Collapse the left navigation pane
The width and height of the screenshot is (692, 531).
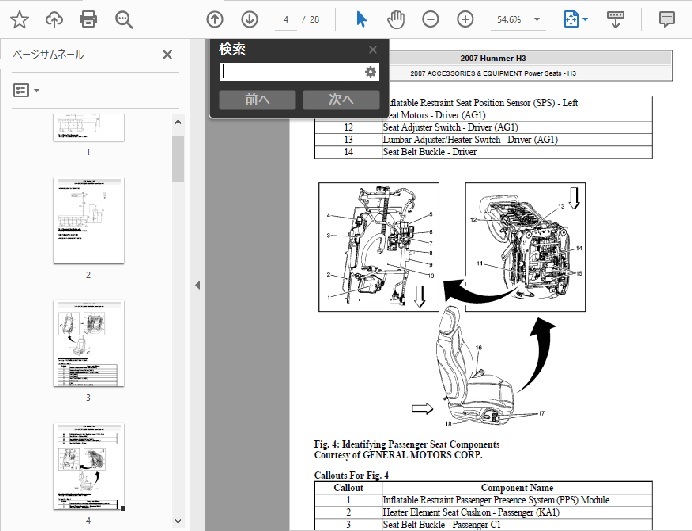(x=198, y=285)
